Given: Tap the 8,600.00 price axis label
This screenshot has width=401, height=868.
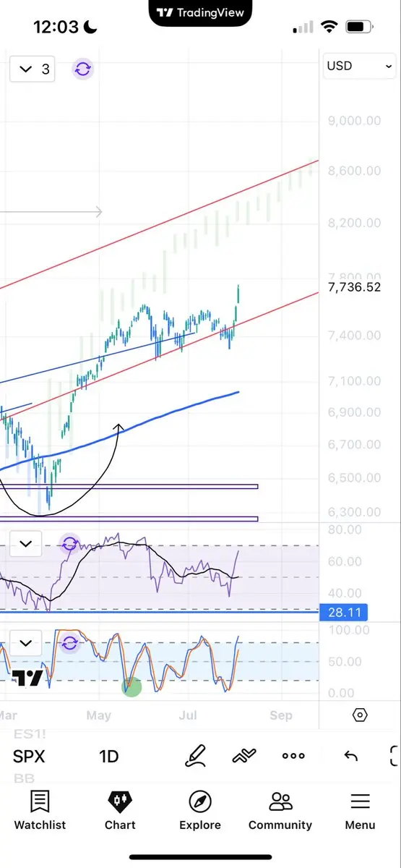Looking at the screenshot, I should coord(354,171).
